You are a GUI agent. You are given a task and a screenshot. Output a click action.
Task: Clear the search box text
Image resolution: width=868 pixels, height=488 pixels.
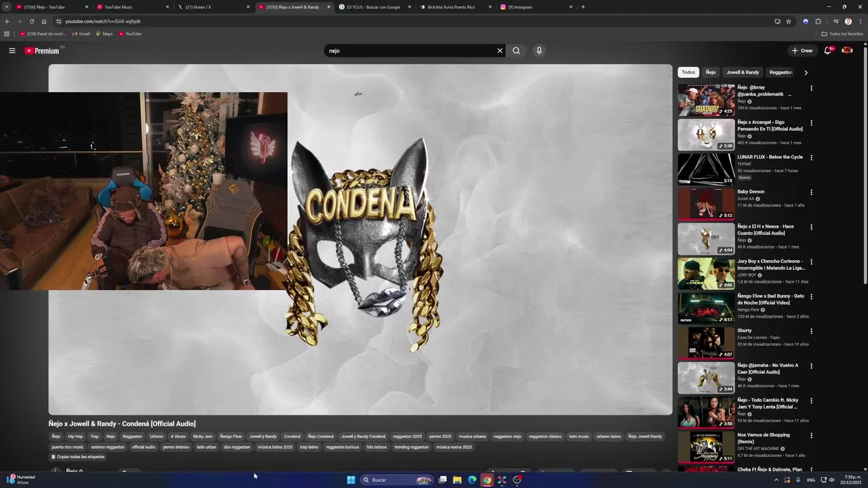[500, 51]
